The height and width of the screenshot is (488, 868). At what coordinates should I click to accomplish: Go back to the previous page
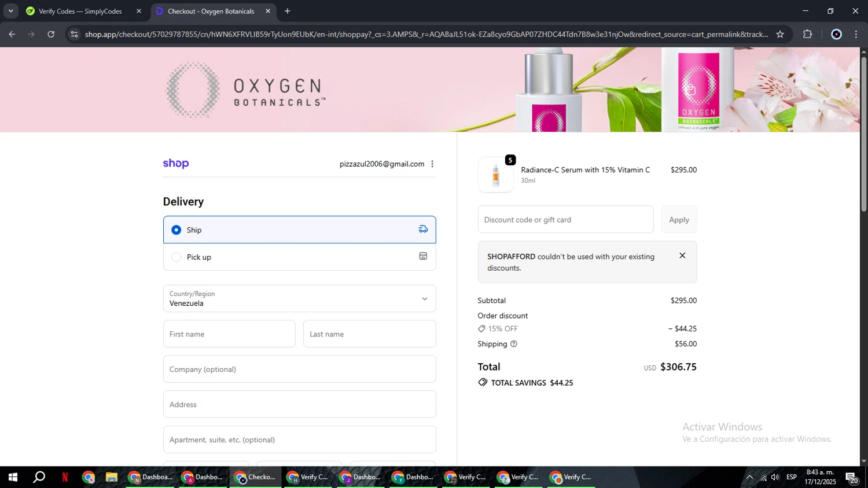click(x=12, y=34)
